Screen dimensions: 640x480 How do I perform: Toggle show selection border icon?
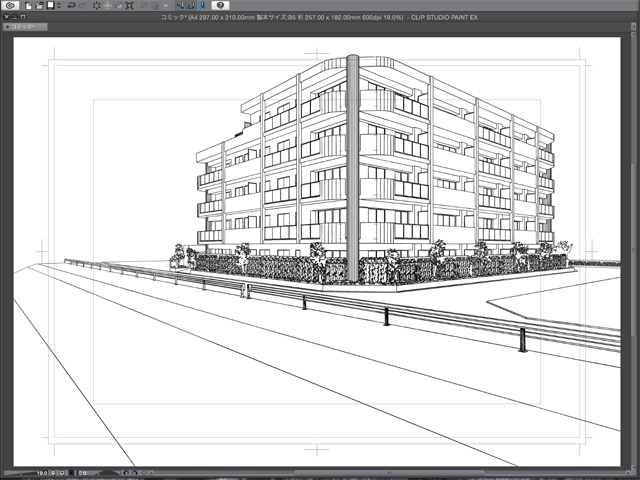coord(166,6)
